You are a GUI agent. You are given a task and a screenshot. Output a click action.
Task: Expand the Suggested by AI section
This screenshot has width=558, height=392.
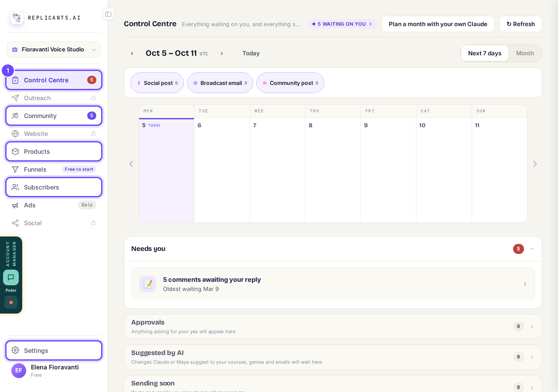coord(333,357)
